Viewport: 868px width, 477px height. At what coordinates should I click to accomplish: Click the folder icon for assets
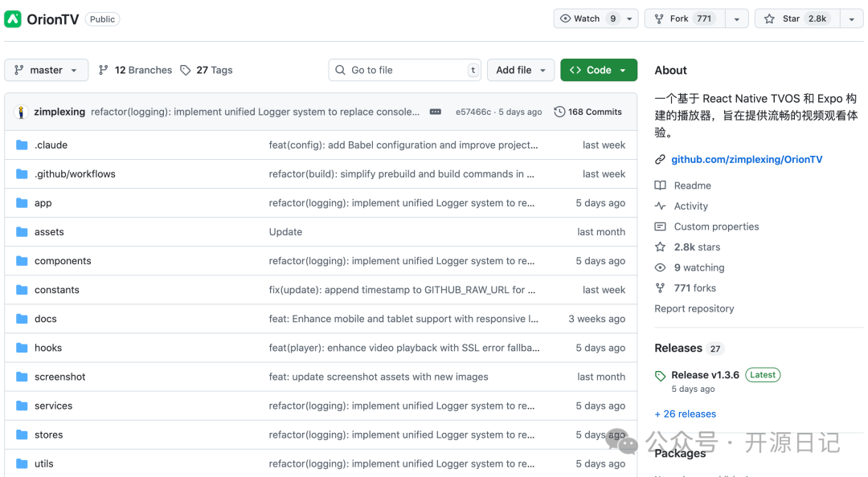click(x=23, y=232)
